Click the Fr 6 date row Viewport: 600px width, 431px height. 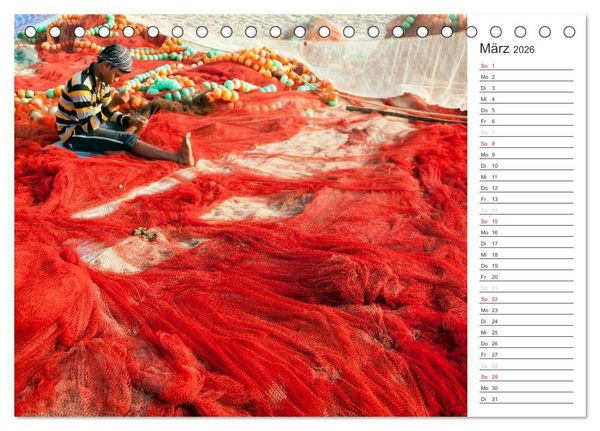(527, 121)
